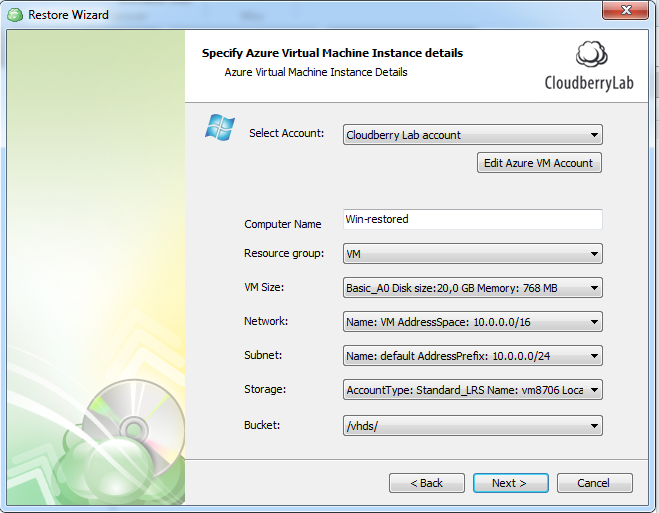Click the Windows Azure flag icon
659x513 pixels.
(x=220, y=127)
